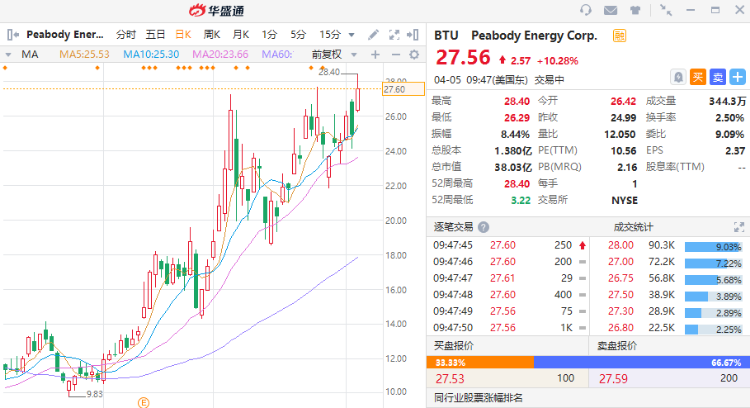Screen dimensions: 750x408
Task: Collapse the left panel toggle icon
Action: click(x=13, y=34)
